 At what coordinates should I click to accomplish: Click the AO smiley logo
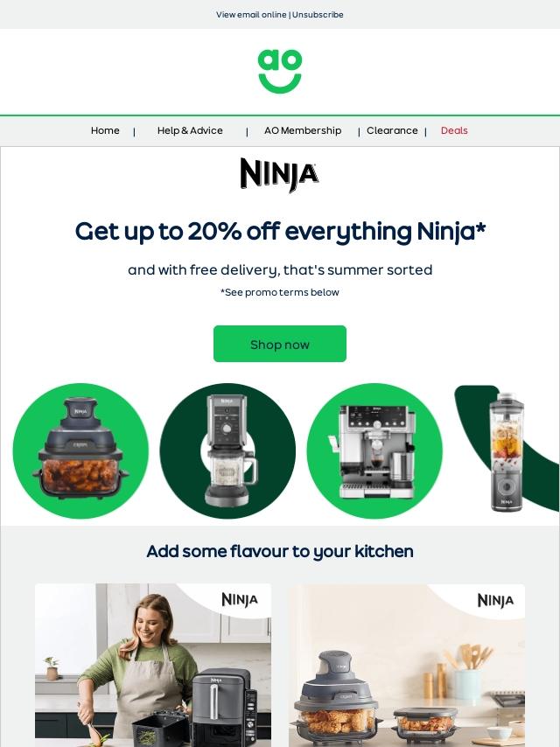pos(280,72)
